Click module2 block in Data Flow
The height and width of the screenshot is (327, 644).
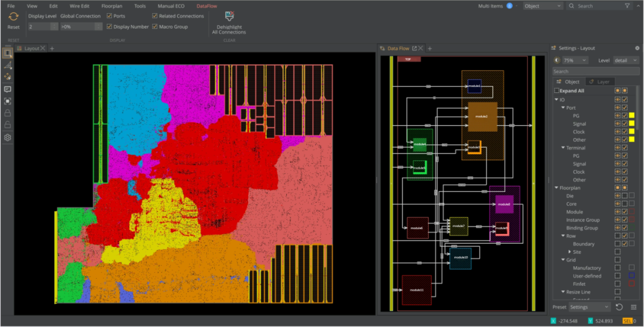tap(482, 117)
